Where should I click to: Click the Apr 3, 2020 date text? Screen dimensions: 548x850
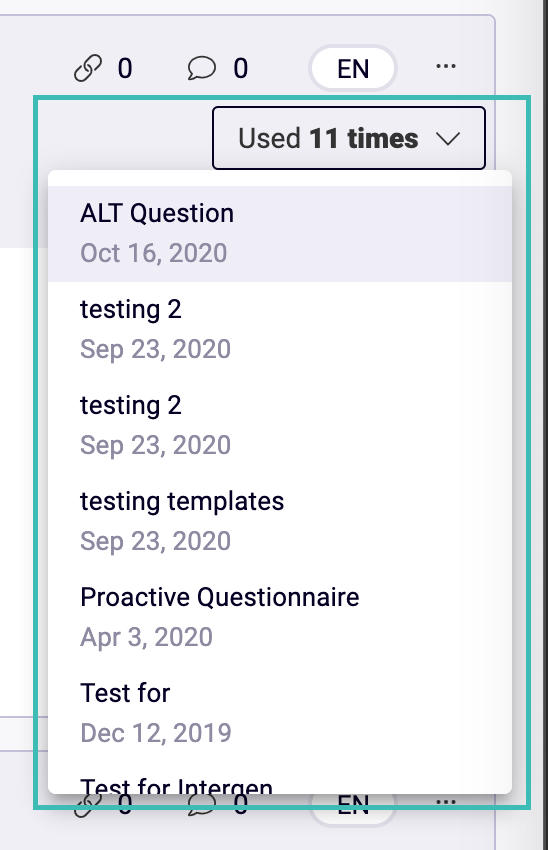[x=146, y=637]
